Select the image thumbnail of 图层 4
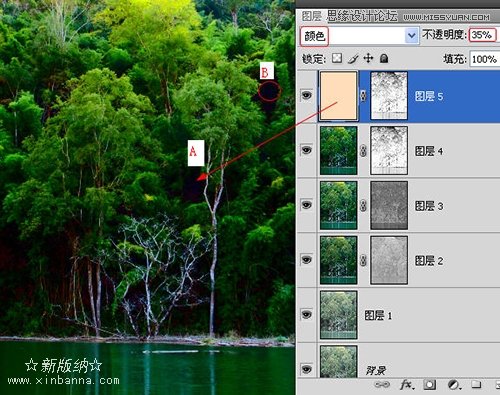Image resolution: width=500 pixels, height=395 pixels. pyautogui.click(x=339, y=151)
